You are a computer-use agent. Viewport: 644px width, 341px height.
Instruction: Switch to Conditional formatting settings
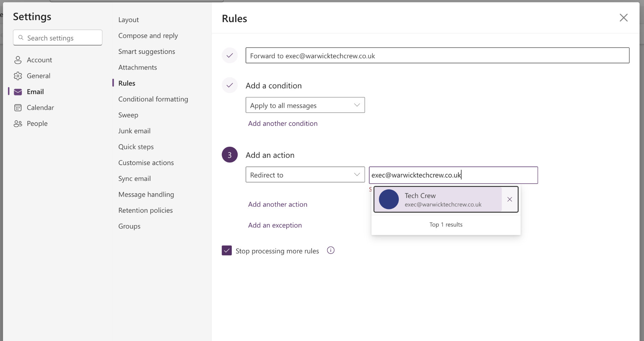153,99
